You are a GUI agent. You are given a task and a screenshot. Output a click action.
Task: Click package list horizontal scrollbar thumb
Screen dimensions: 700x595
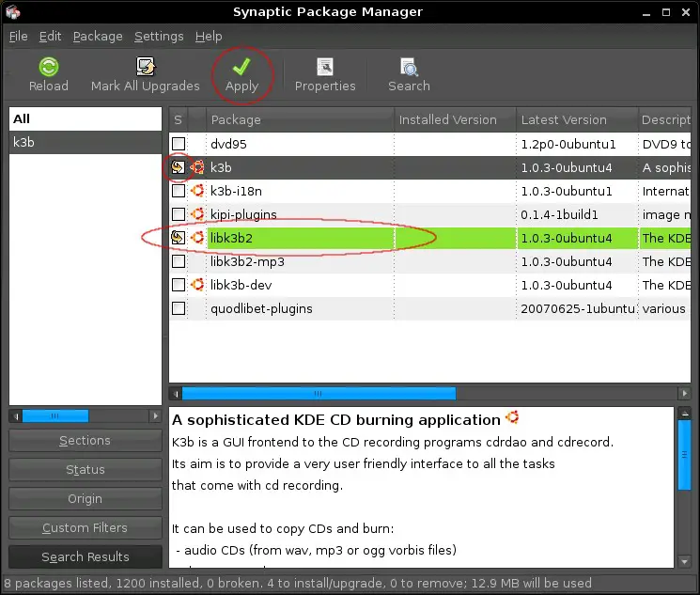[319, 394]
